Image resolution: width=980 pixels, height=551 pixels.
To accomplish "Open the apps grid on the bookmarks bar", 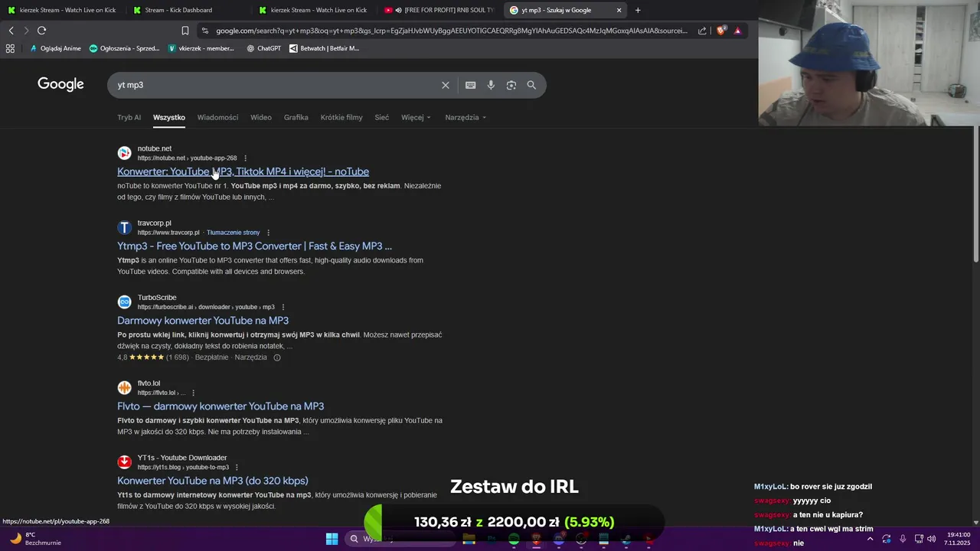I will 10,48.
